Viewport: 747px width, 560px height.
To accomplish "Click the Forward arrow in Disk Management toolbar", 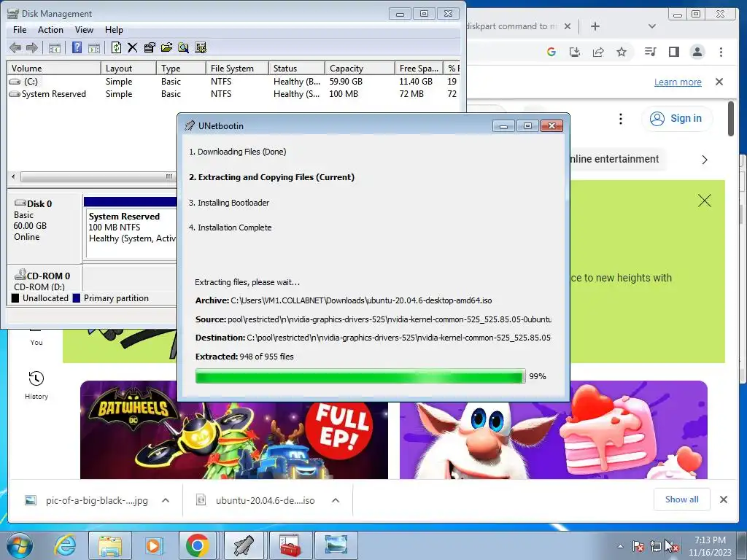I will pyautogui.click(x=31, y=47).
